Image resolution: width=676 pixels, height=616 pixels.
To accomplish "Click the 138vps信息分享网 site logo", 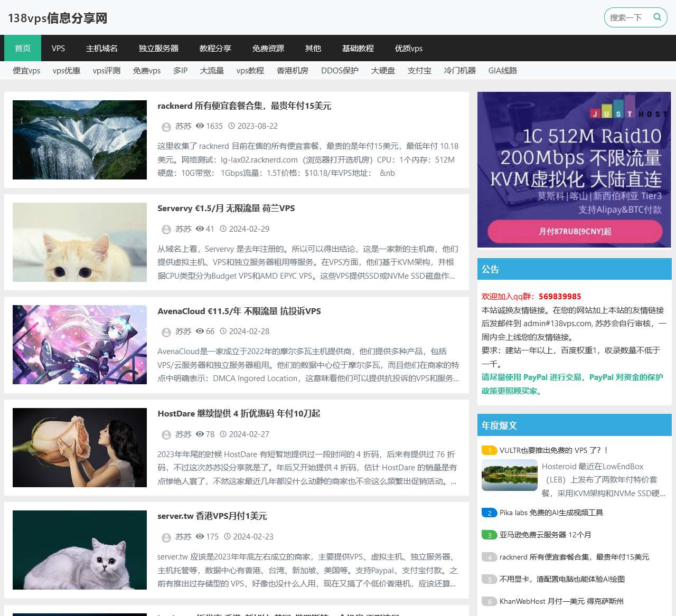I will (x=58, y=18).
